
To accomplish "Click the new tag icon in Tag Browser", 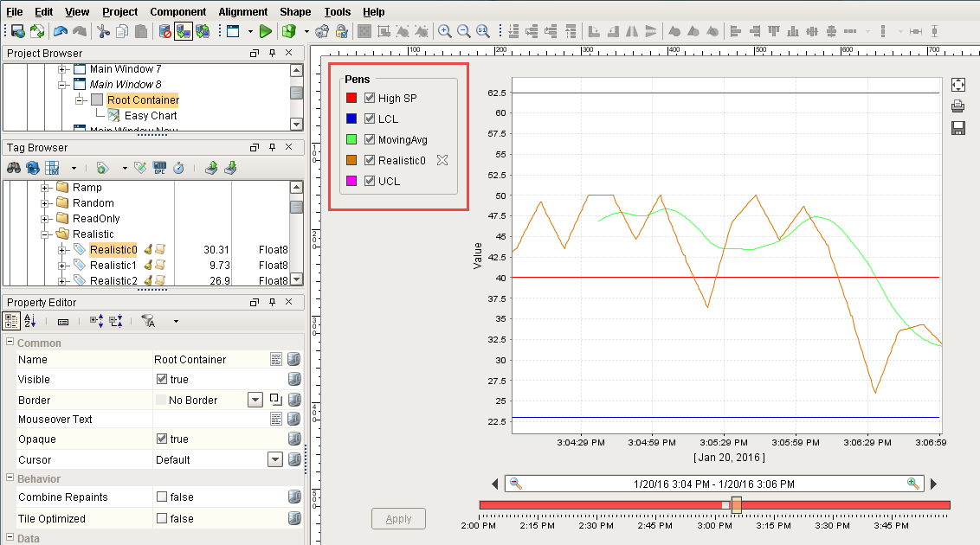I will 102,168.
